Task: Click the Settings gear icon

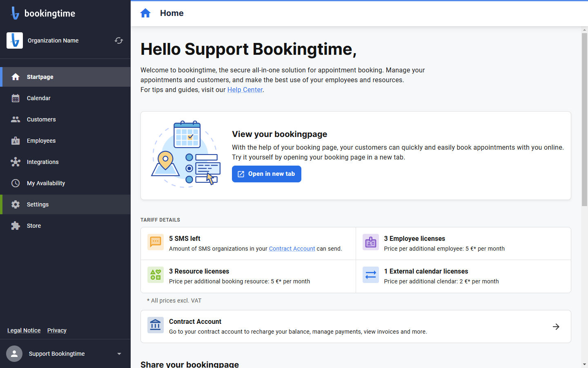Action: tap(16, 204)
